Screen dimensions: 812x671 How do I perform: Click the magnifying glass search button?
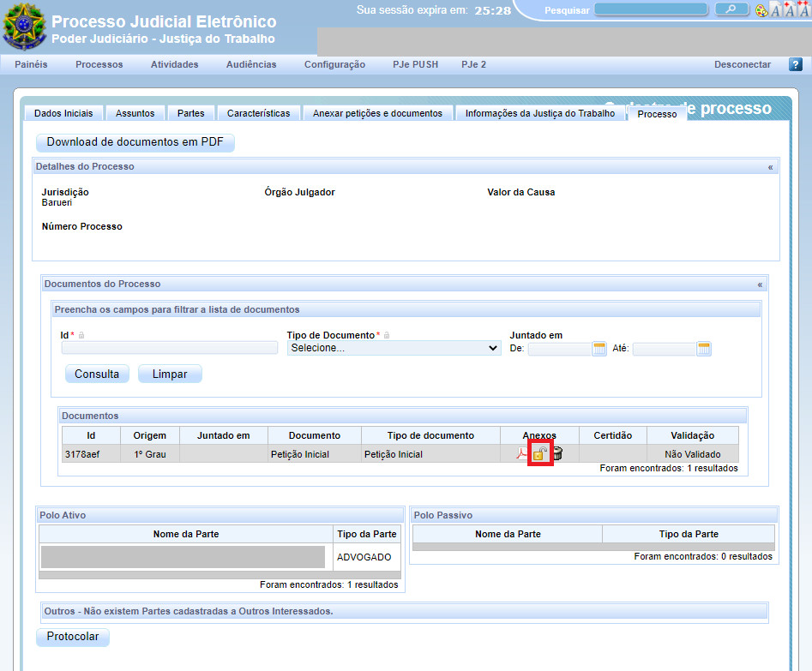731,9
